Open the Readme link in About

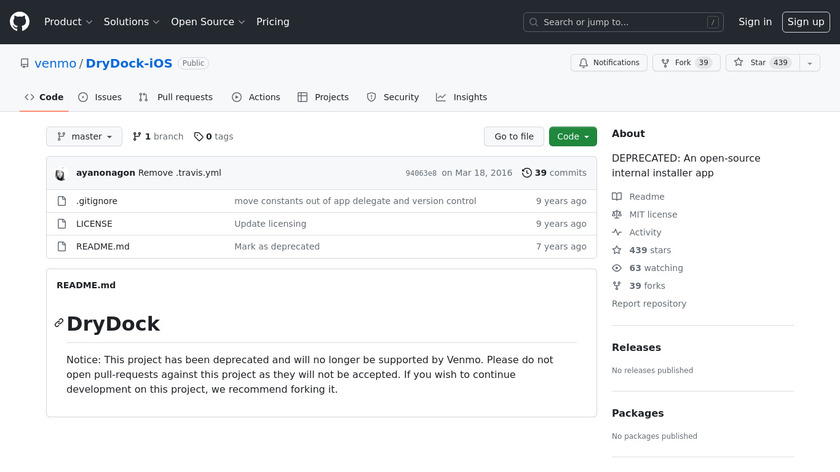[x=638, y=197]
